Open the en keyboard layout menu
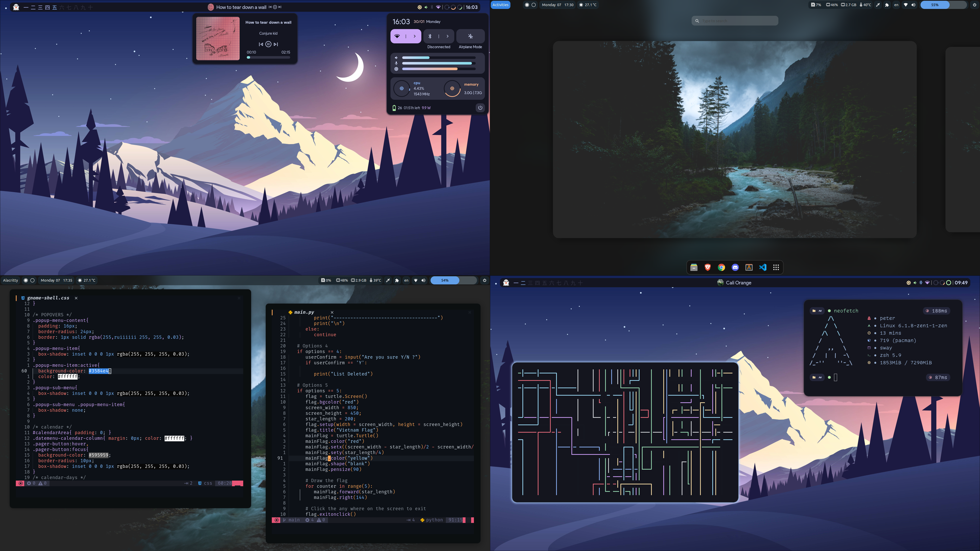980x551 pixels. [x=896, y=5]
